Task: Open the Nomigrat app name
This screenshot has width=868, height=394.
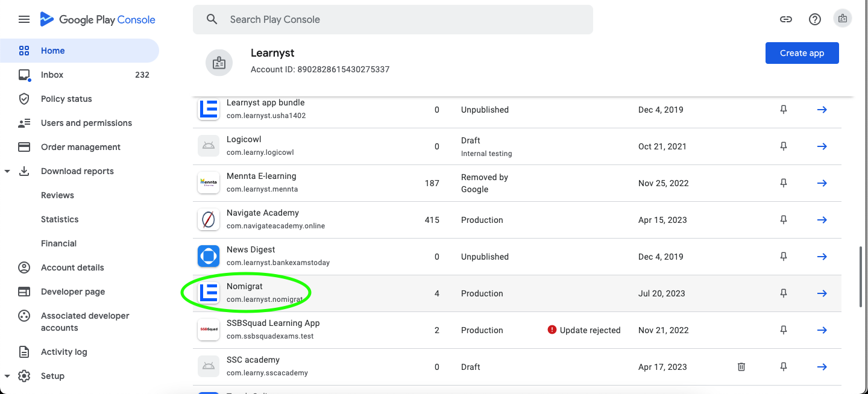Action: point(245,286)
